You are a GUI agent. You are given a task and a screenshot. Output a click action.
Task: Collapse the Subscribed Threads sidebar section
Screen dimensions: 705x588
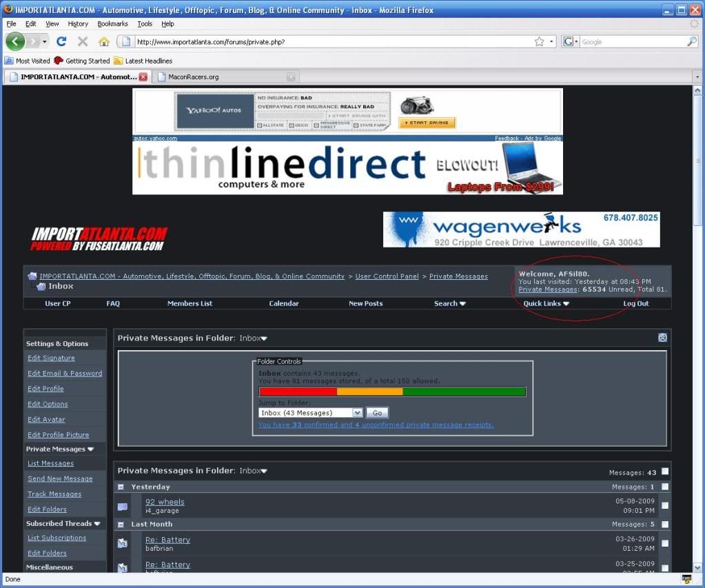pos(97,524)
